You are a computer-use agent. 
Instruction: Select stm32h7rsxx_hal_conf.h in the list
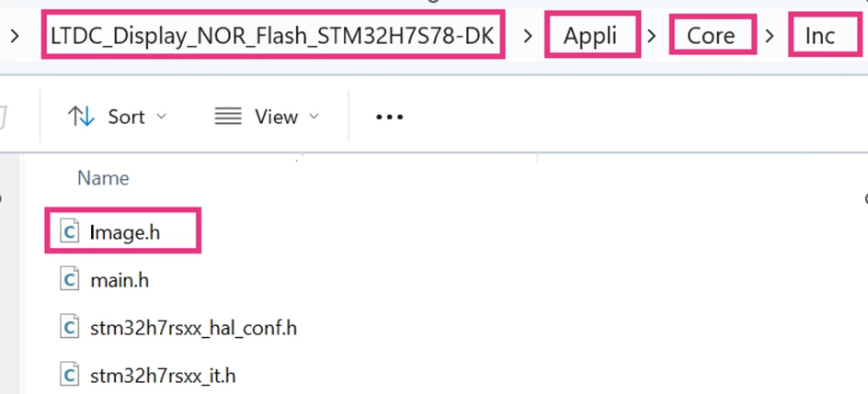click(x=193, y=328)
